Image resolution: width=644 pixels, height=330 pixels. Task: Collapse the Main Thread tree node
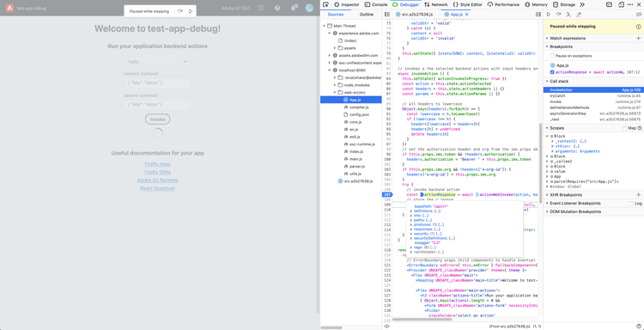coord(325,26)
